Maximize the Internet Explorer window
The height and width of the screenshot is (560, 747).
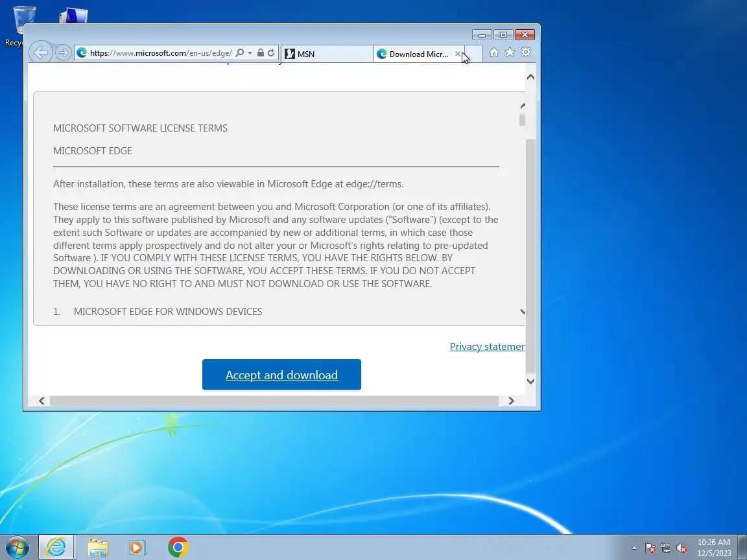[503, 35]
